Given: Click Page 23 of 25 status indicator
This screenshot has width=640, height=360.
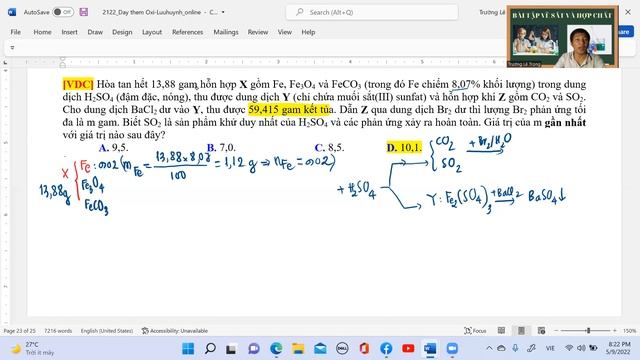Looking at the screenshot, I should 20,331.
